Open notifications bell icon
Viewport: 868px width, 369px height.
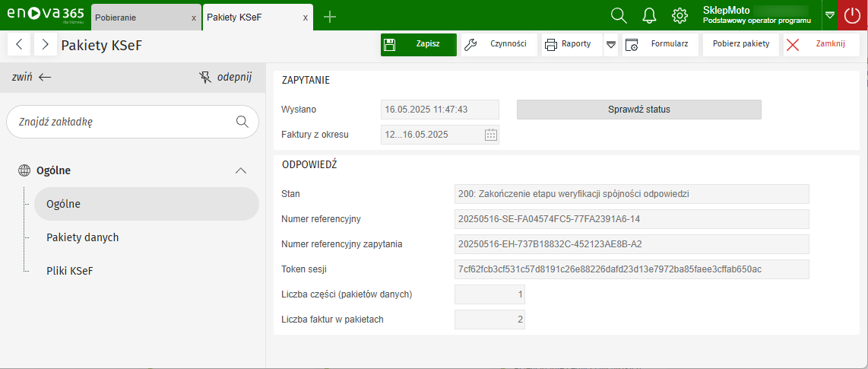point(649,16)
